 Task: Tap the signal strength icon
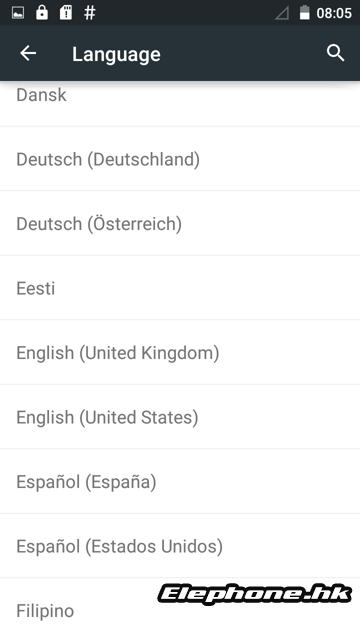click(x=282, y=13)
